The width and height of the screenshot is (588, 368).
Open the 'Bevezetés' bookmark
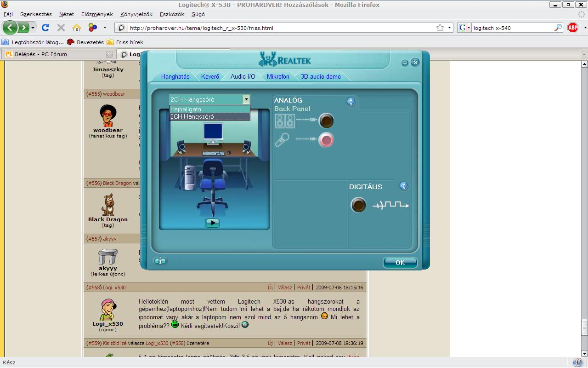[x=85, y=42]
